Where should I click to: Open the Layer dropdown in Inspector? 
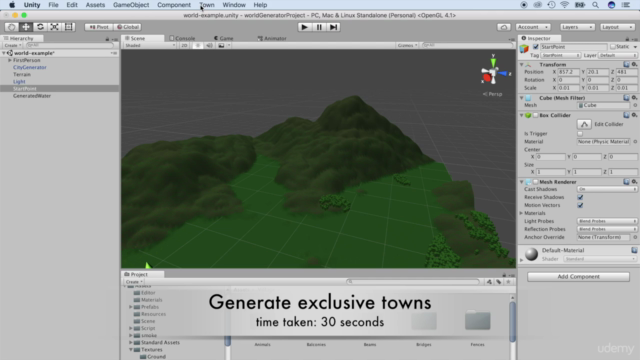[x=618, y=55]
